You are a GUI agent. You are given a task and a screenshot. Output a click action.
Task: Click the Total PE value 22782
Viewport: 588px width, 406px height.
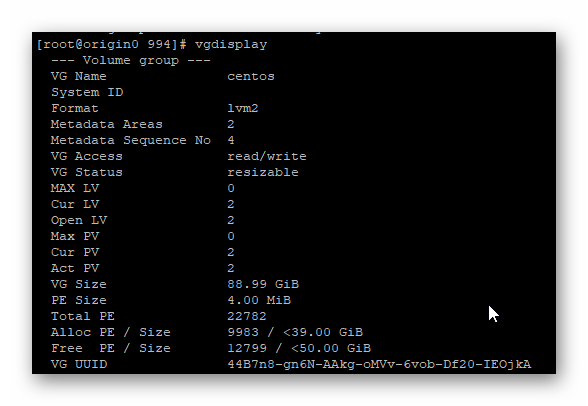pos(247,316)
